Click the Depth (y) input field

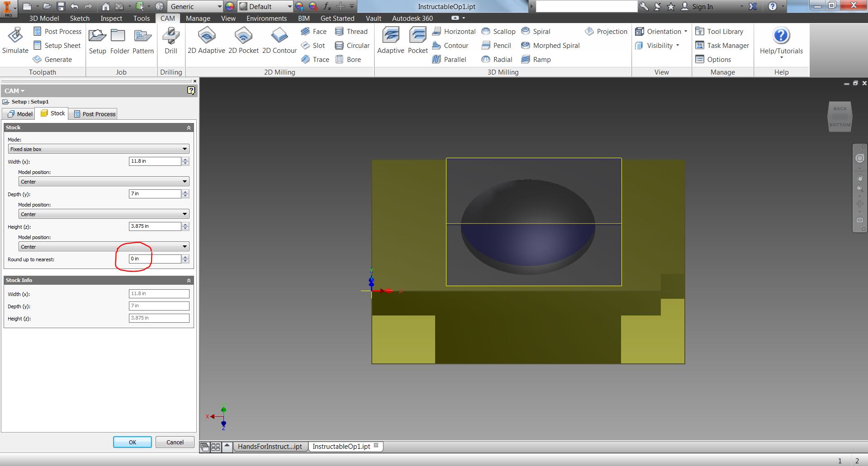click(155, 194)
